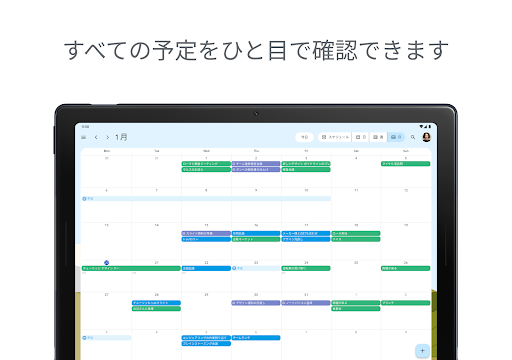Screen dimensions: 512x360
Task: Open the blue event on January 15
Action: point(206,239)
